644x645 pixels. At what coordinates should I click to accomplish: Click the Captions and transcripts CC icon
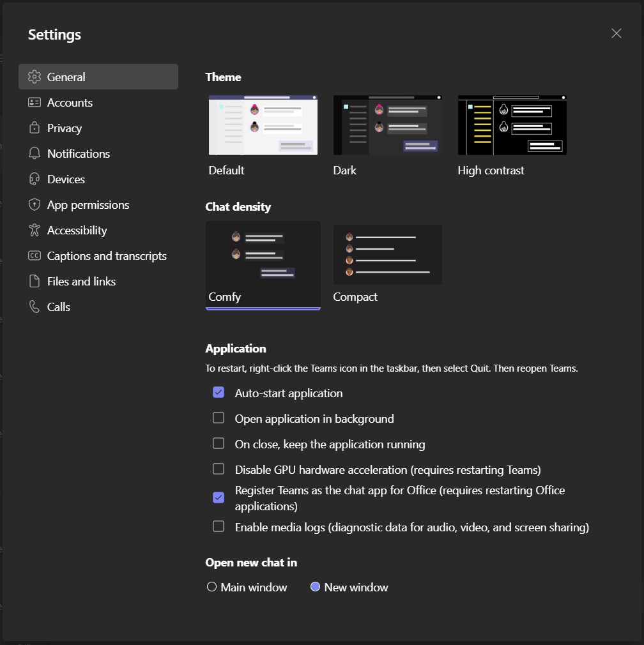click(34, 255)
